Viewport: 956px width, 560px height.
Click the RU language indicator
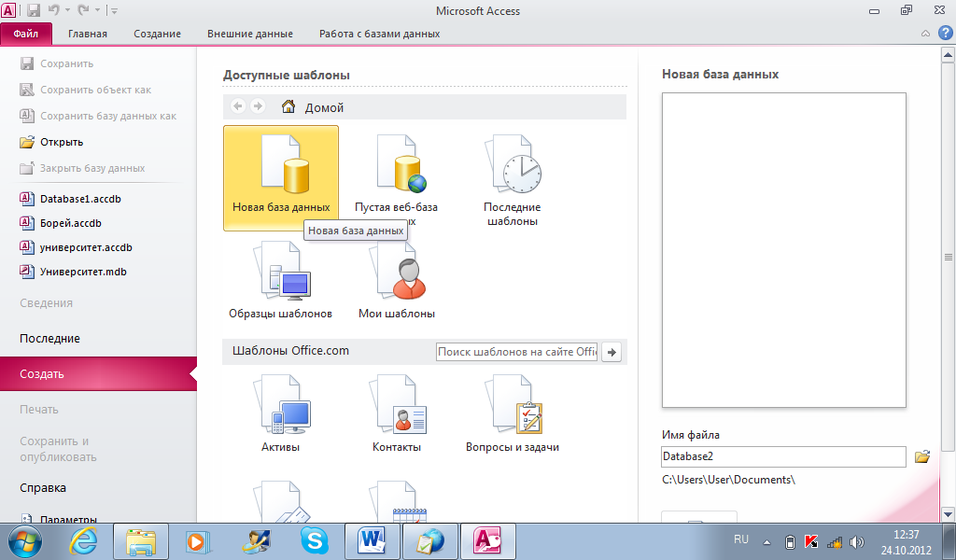pyautogui.click(x=740, y=539)
